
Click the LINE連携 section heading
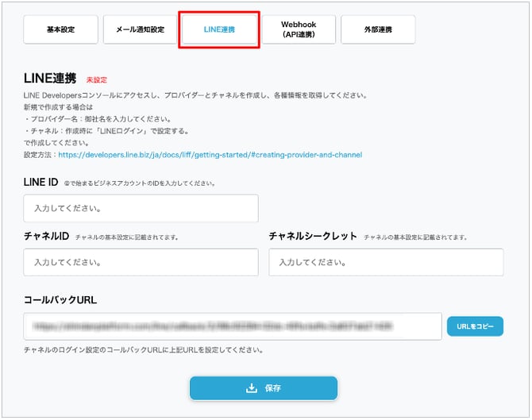pyautogui.click(x=50, y=79)
